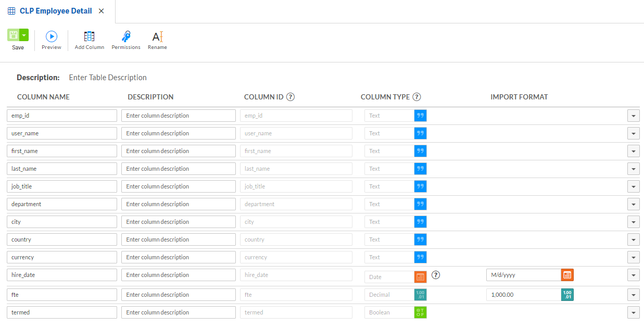Click the COLUMN ID help question mark

tap(291, 96)
